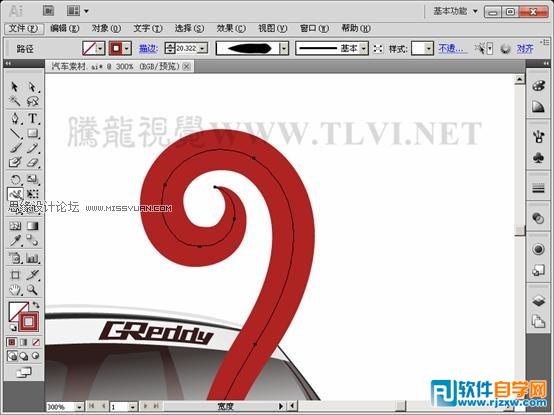Set the None fill mode button

click(x=36, y=342)
